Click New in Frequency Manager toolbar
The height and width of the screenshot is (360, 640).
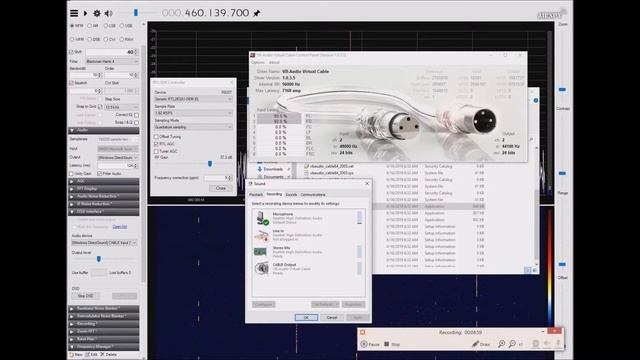(x=76, y=354)
